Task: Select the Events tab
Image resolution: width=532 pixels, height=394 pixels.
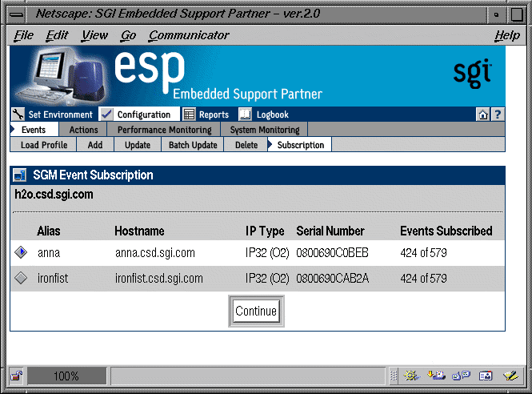Action: coord(34,130)
